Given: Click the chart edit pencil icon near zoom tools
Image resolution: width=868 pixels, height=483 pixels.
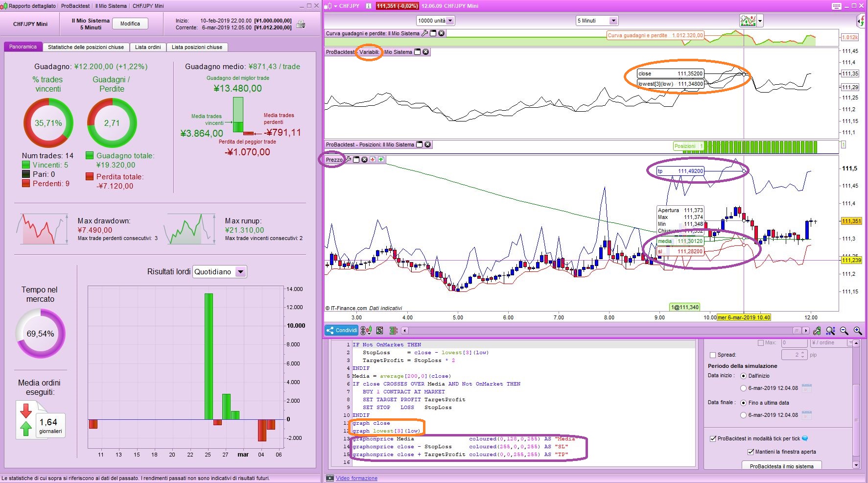Looking at the screenshot, I should tap(817, 331).
